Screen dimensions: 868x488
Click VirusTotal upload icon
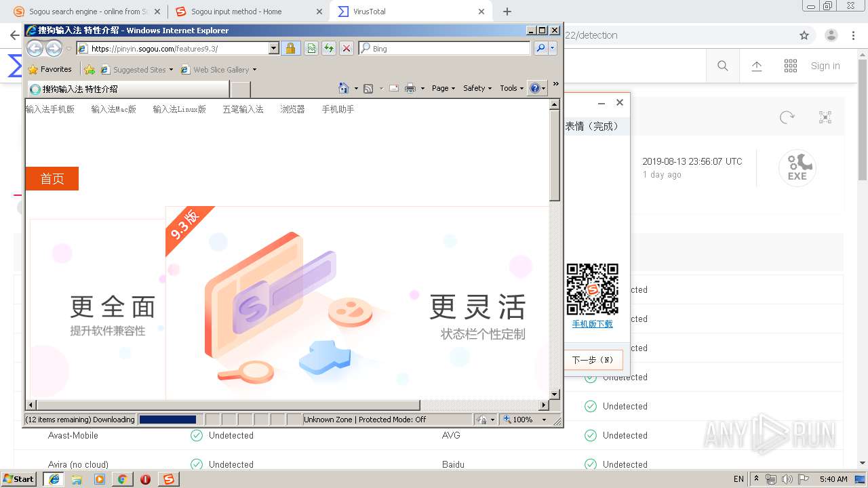[757, 66]
